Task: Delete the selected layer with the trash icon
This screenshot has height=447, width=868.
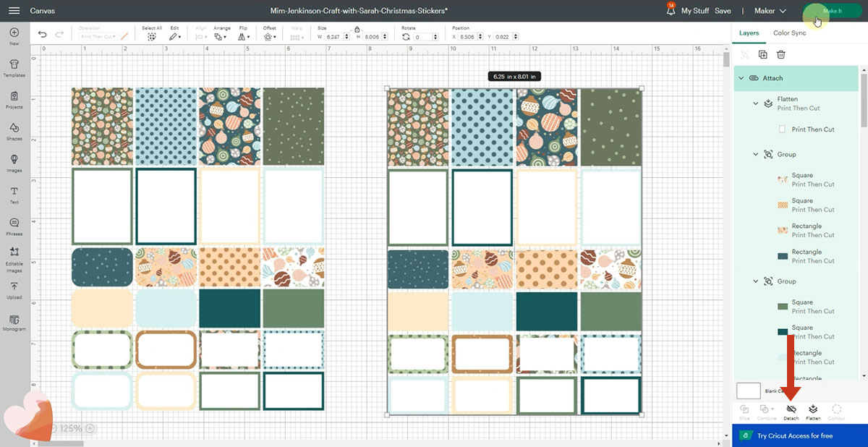Action: coord(781,54)
